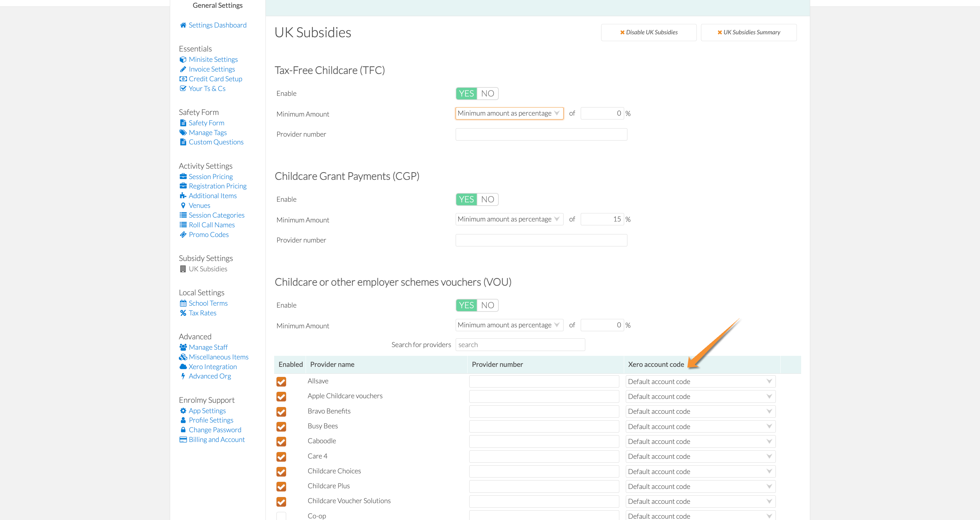Open Bravo Benefits Xero account code dropdown
The height and width of the screenshot is (520, 980).
pyautogui.click(x=700, y=411)
